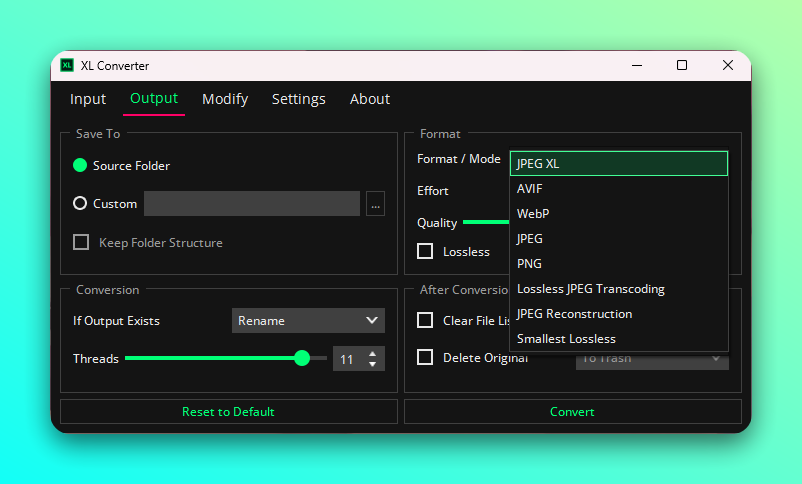This screenshot has width=802, height=484.
Task: Open the If Output Exists Rename dropdown
Action: coord(308,321)
